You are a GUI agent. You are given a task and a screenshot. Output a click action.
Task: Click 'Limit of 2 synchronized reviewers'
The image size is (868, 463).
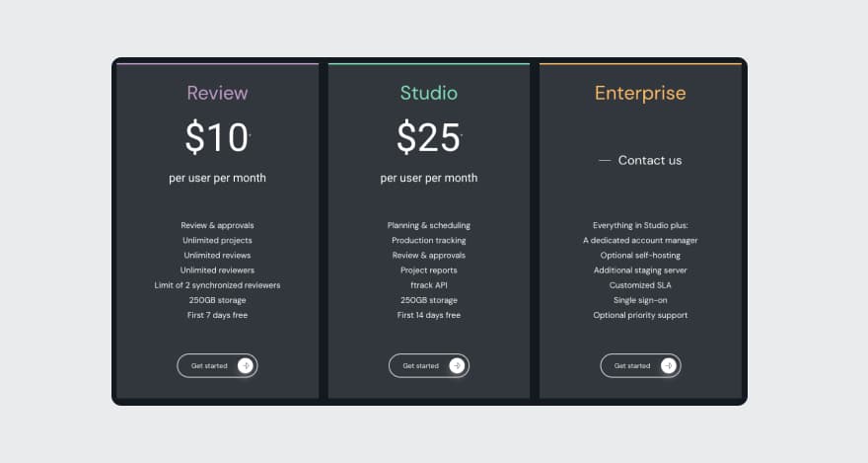pyautogui.click(x=218, y=285)
